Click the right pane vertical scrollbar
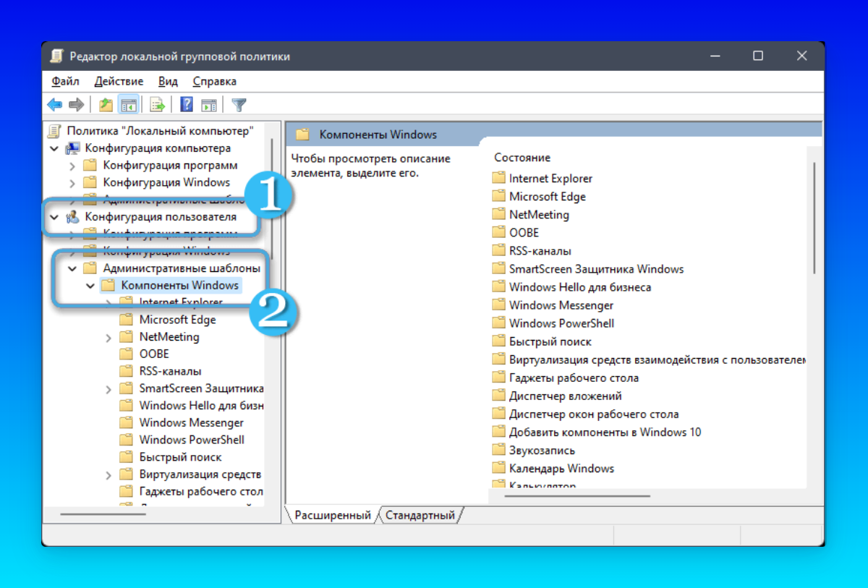This screenshot has height=588, width=868. pyautogui.click(x=814, y=217)
